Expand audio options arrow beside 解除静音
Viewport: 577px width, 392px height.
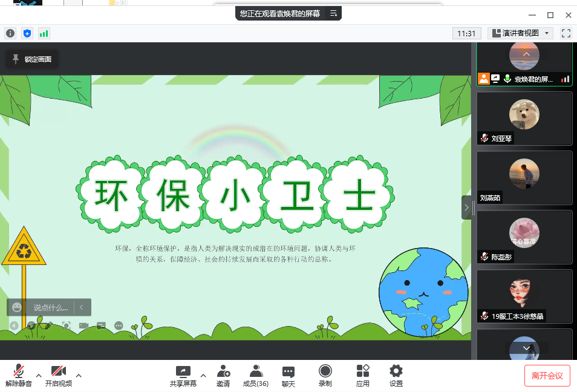[39, 375]
